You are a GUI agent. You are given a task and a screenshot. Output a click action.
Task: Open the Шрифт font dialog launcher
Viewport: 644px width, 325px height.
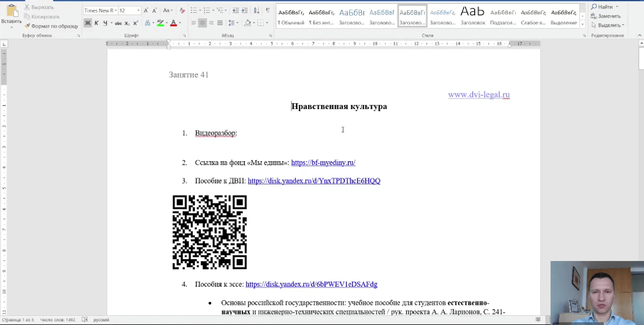185,36
